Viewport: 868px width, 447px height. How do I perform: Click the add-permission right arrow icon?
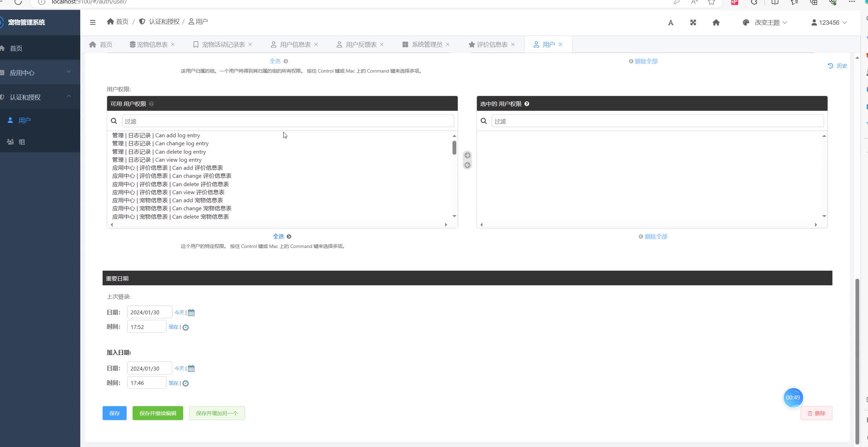[467, 155]
